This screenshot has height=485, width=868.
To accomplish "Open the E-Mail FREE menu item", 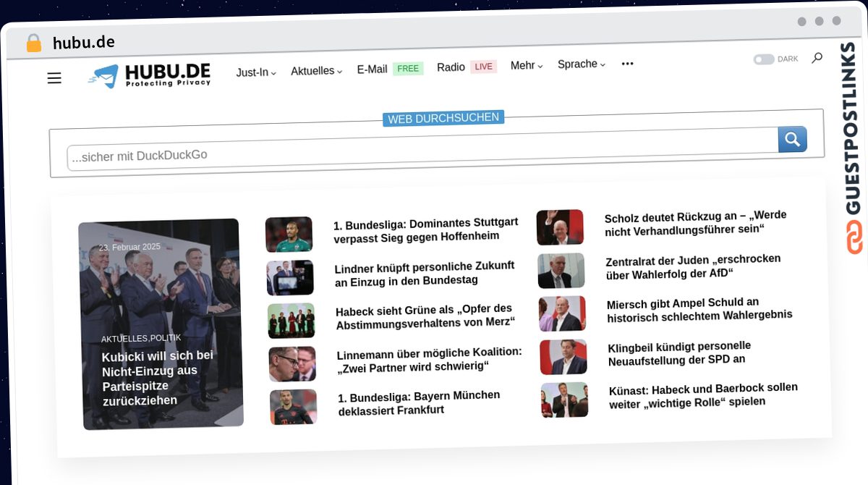I will 389,69.
